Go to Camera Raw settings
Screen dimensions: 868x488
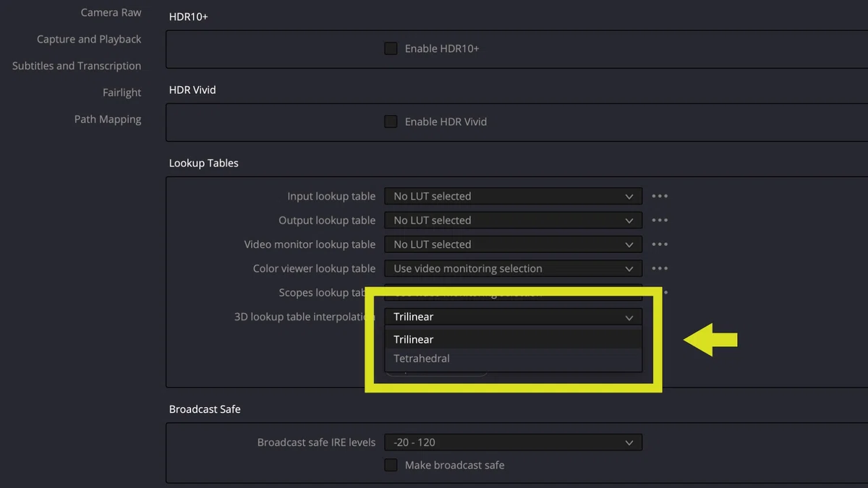111,12
